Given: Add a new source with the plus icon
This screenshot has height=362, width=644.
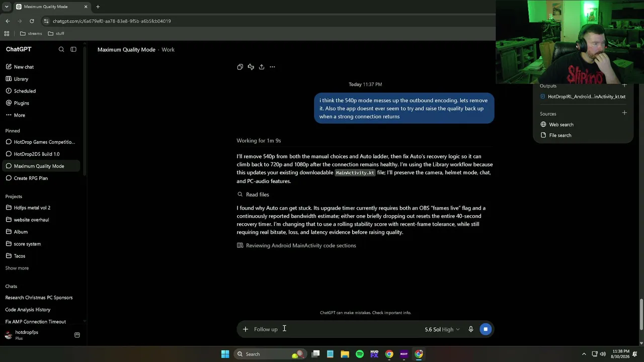Looking at the screenshot, I should point(624,113).
